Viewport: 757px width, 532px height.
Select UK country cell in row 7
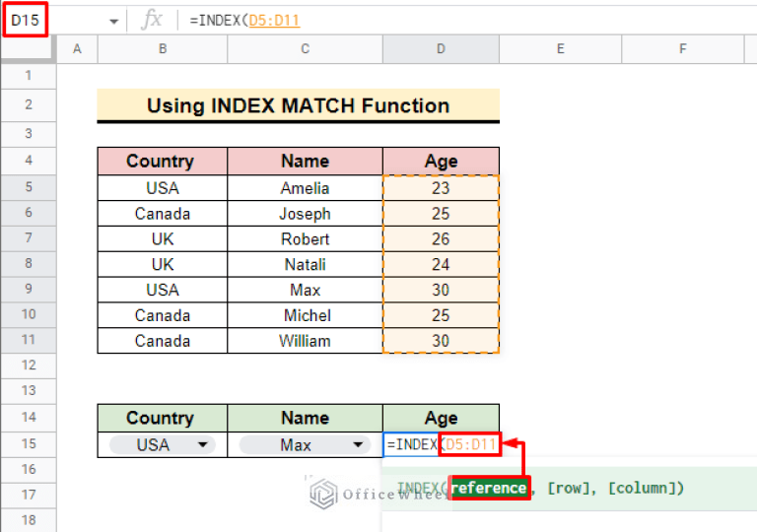pos(163,239)
